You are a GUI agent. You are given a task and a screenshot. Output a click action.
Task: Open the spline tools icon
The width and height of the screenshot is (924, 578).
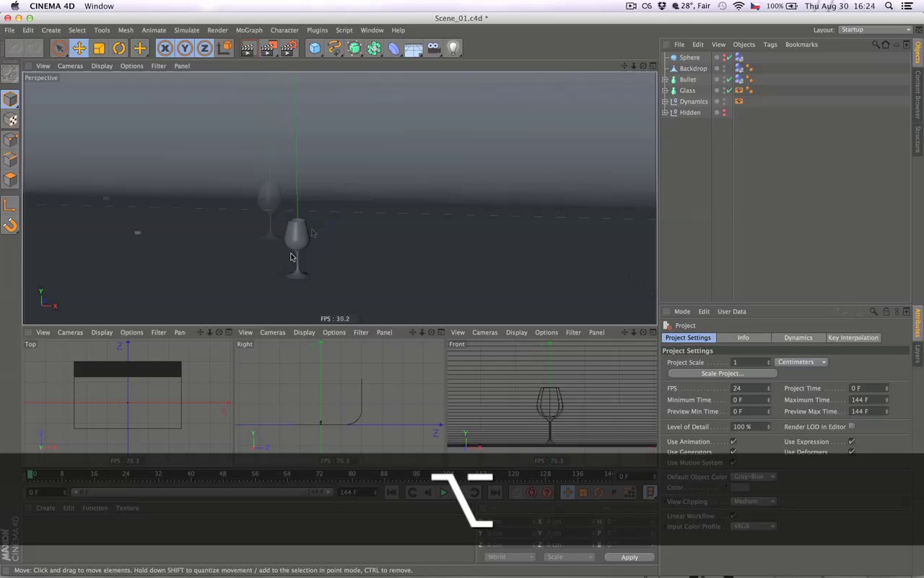click(334, 48)
